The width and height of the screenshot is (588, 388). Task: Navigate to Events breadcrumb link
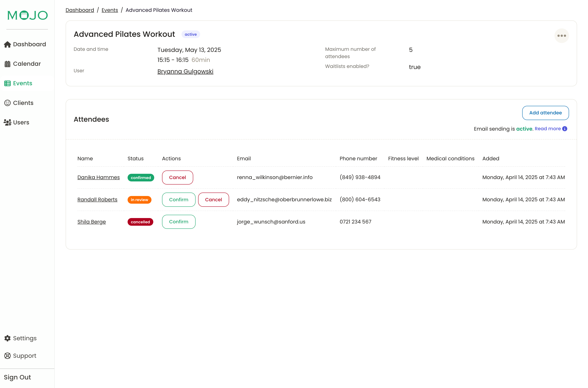pos(110,10)
